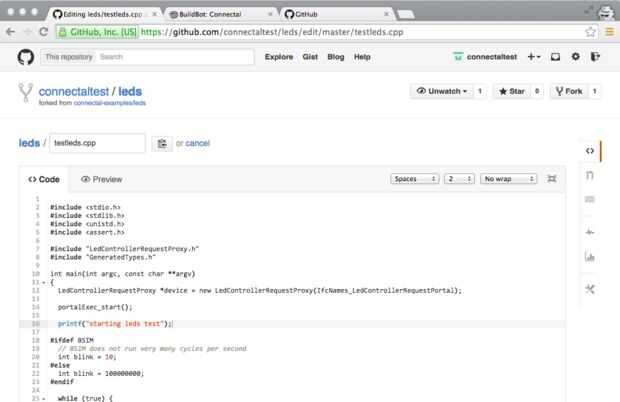
Task: Click the testleds.cpp filename field
Action: pyautogui.click(x=97, y=143)
